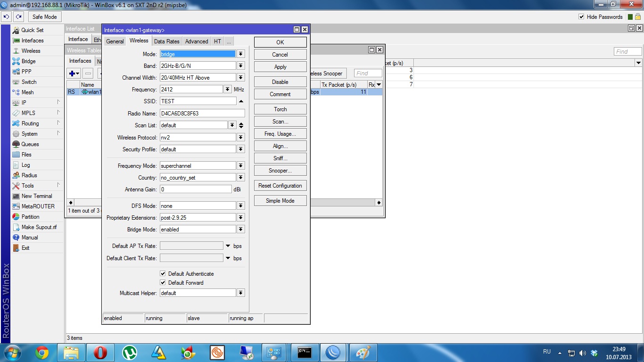Open the DFS Mode dropdown
644x362 pixels.
[x=241, y=206]
